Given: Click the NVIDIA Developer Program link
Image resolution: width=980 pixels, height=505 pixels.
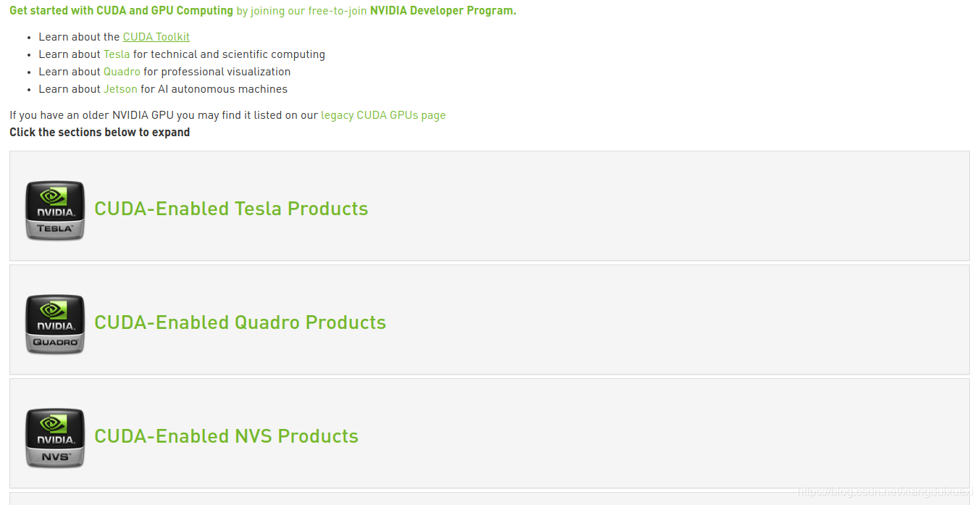Looking at the screenshot, I should click(443, 11).
